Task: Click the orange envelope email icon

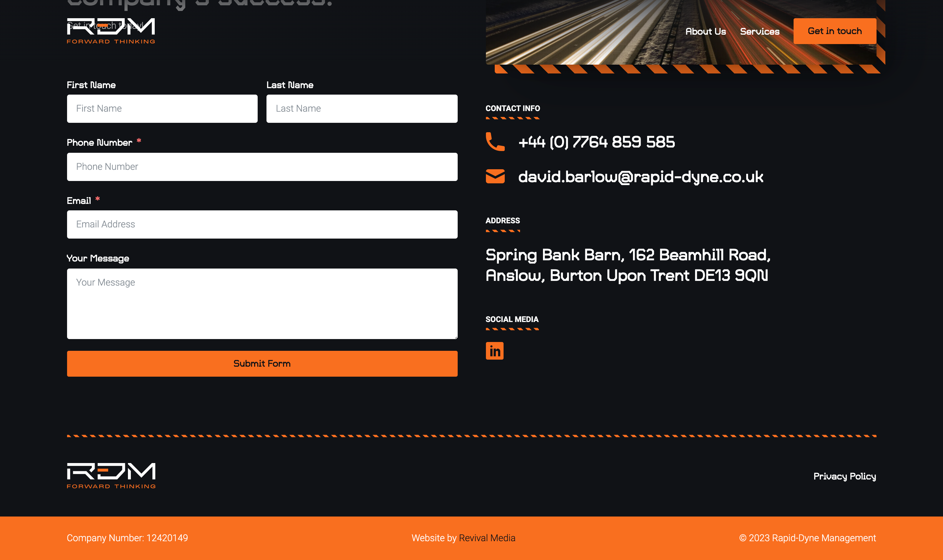Action: click(x=495, y=177)
